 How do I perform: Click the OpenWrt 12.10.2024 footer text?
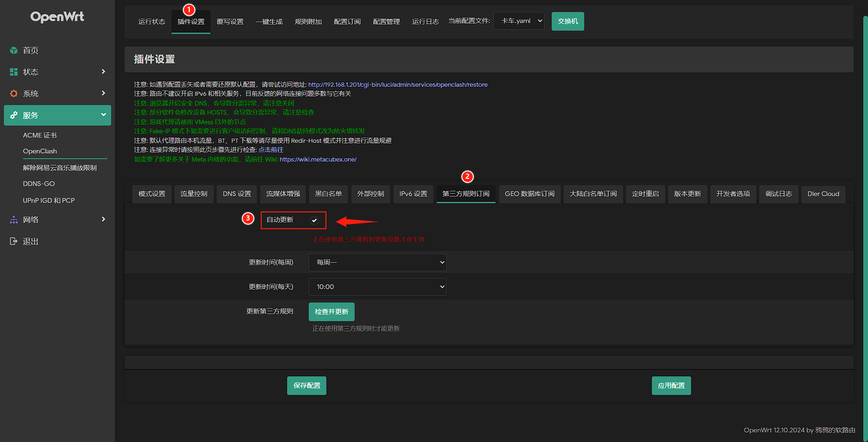pyautogui.click(x=799, y=430)
